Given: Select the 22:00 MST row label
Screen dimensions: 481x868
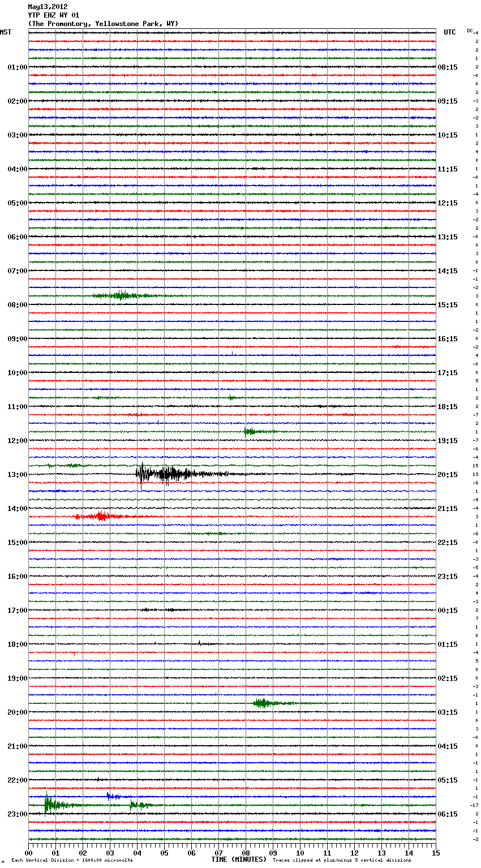Looking at the screenshot, I should (18, 780).
